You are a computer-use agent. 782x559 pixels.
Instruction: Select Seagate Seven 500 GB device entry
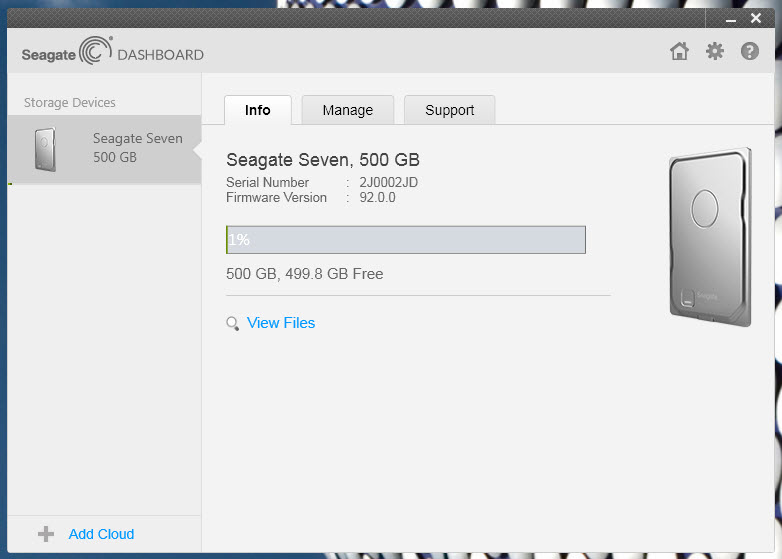pyautogui.click(x=104, y=150)
